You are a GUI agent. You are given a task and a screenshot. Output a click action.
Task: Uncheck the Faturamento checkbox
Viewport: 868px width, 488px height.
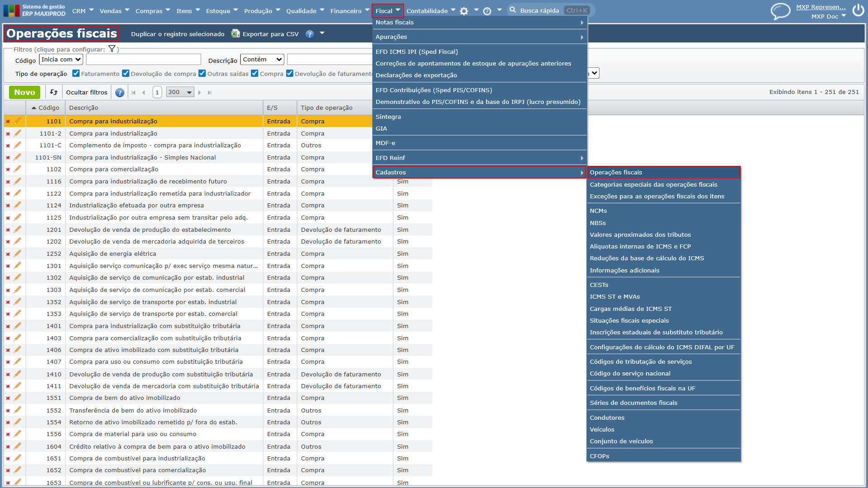76,73
